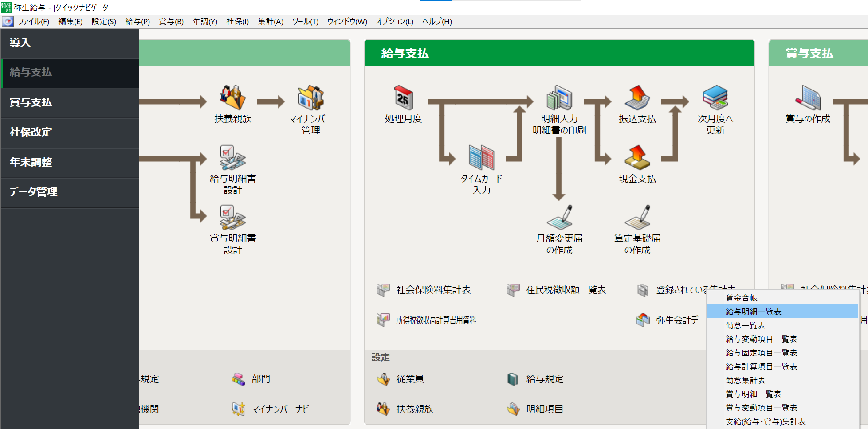Screen dimensions: 868x429
Task: Open 現金支払 icon
Action: 637,158
